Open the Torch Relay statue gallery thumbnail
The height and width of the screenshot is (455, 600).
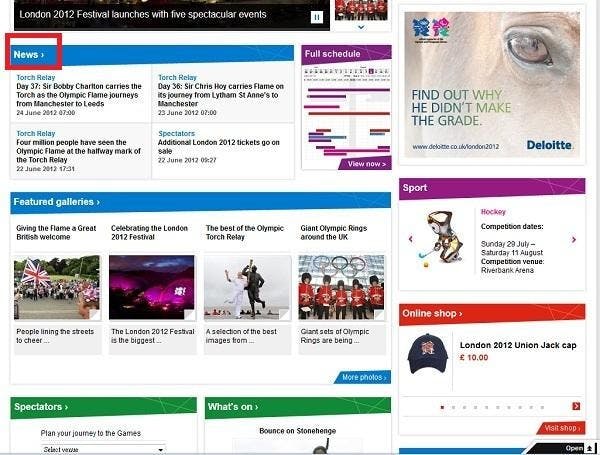[x=247, y=287]
